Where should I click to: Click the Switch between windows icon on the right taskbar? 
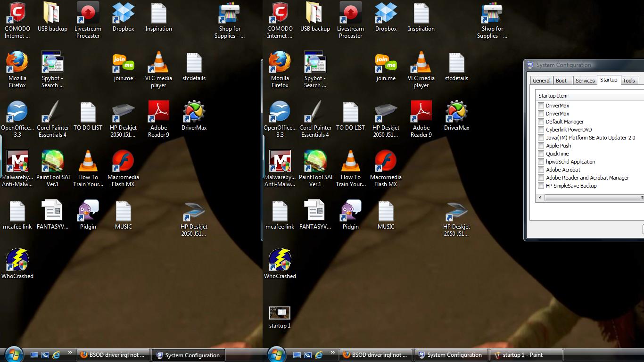pyautogui.click(x=307, y=355)
